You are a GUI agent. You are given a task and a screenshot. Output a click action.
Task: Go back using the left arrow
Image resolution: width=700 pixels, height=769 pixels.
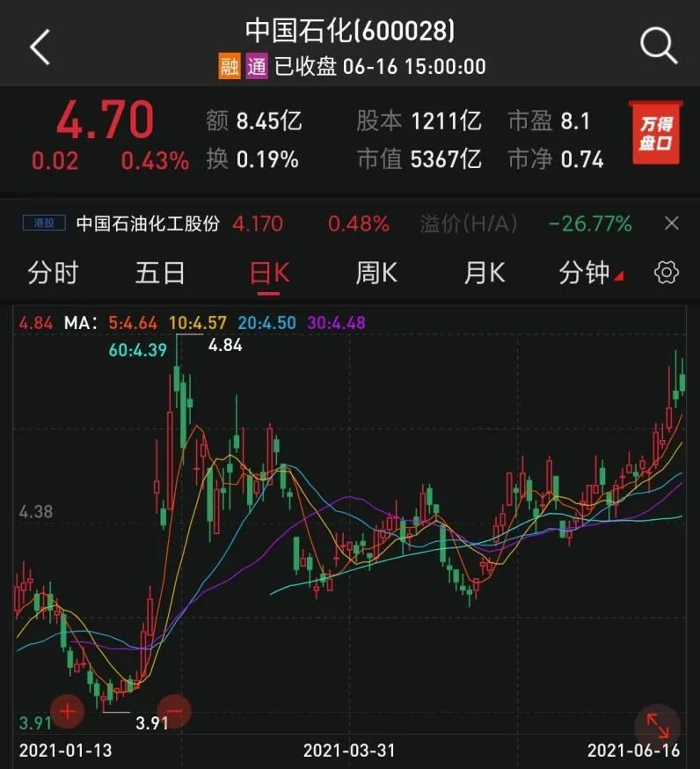[40, 48]
